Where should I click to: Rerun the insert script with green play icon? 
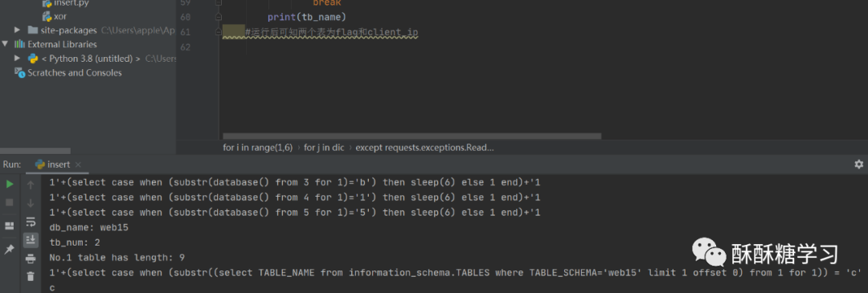click(10, 184)
